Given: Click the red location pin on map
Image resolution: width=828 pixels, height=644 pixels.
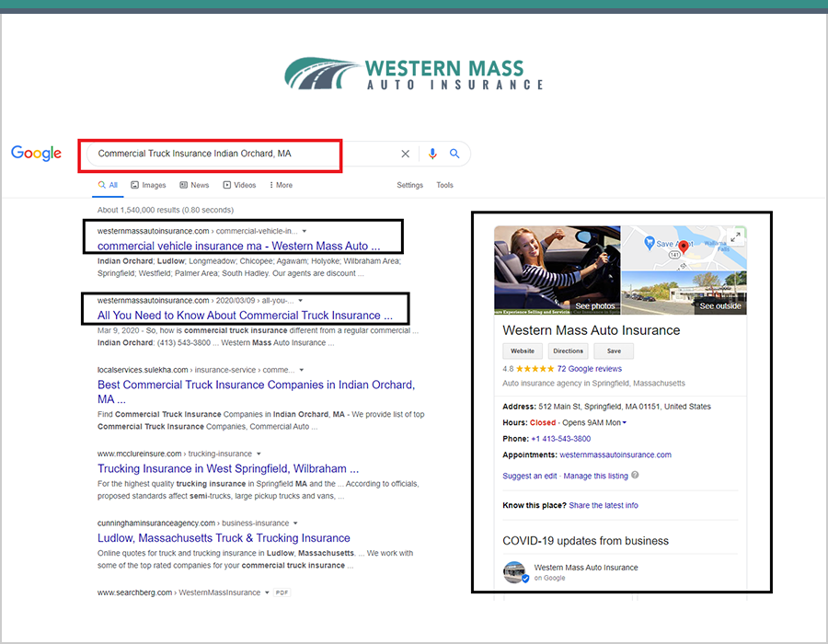Looking at the screenshot, I should pos(684,247).
